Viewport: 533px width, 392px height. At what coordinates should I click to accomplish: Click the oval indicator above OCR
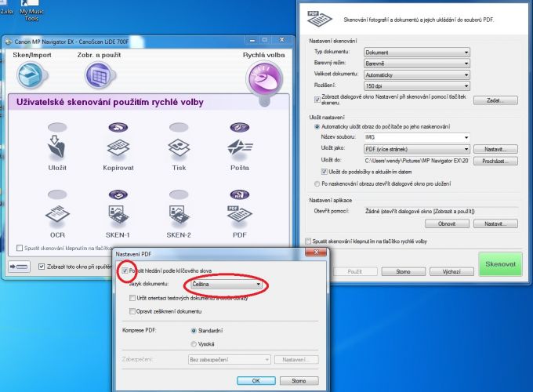(57, 194)
